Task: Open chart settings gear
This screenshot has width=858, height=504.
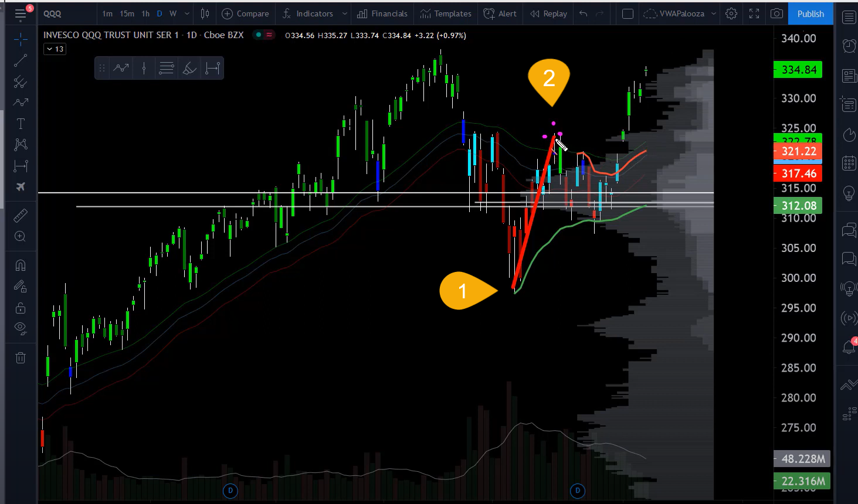Action: pyautogui.click(x=731, y=13)
